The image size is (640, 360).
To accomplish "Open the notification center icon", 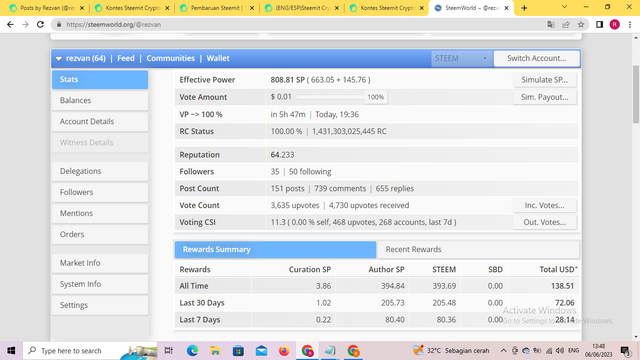I will click(625, 351).
